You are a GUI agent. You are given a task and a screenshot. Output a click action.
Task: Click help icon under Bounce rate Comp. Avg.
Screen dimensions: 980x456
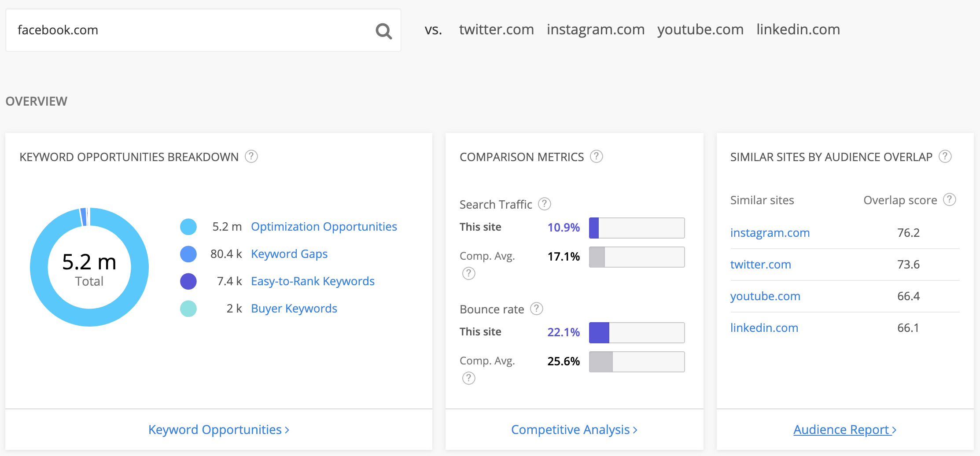(468, 379)
